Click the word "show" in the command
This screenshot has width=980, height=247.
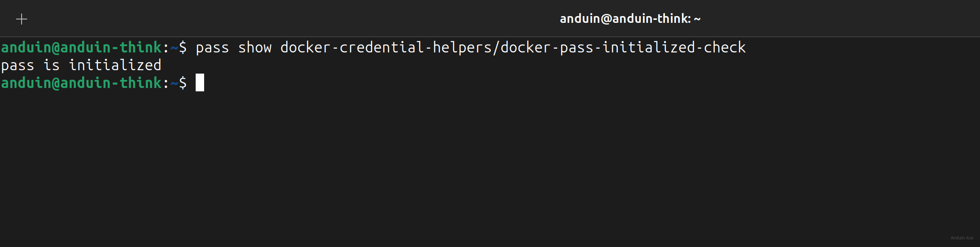click(255, 47)
